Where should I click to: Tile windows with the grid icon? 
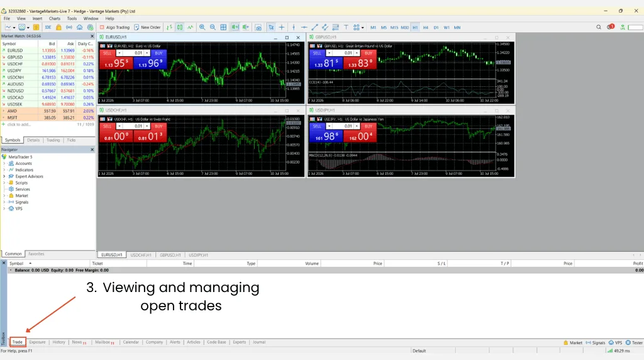(x=223, y=28)
